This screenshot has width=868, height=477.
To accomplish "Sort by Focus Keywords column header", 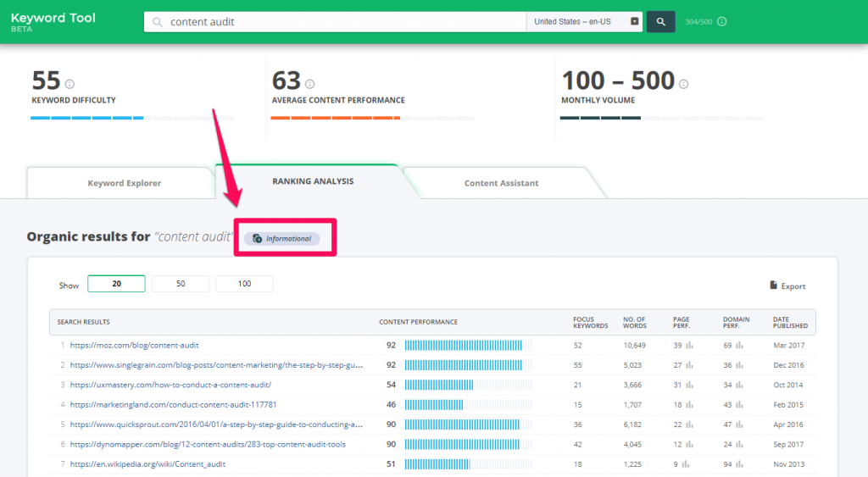I will (590, 323).
